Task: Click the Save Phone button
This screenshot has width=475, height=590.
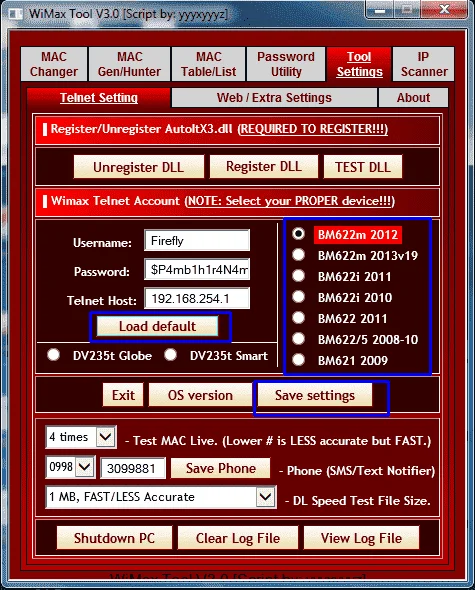Action: tap(221, 468)
